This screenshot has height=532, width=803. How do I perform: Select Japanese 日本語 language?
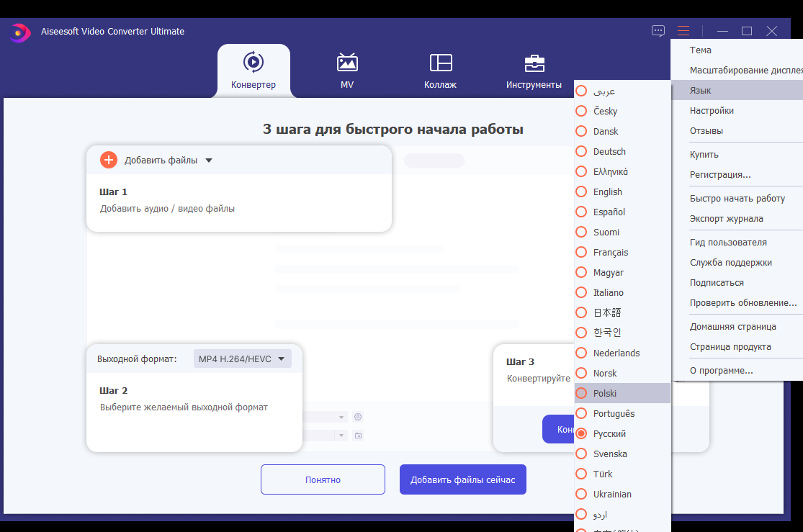pyautogui.click(x=622, y=313)
